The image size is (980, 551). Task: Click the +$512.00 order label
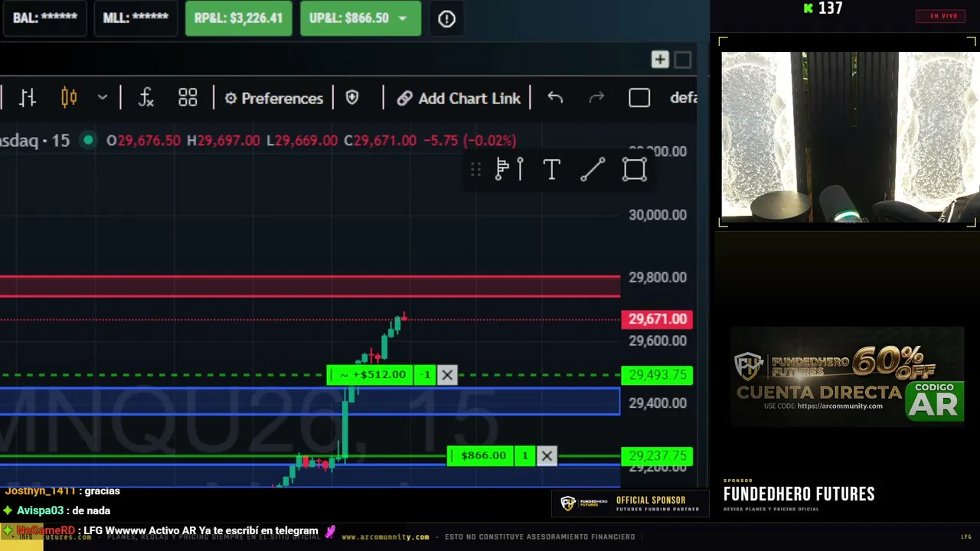[371, 375]
